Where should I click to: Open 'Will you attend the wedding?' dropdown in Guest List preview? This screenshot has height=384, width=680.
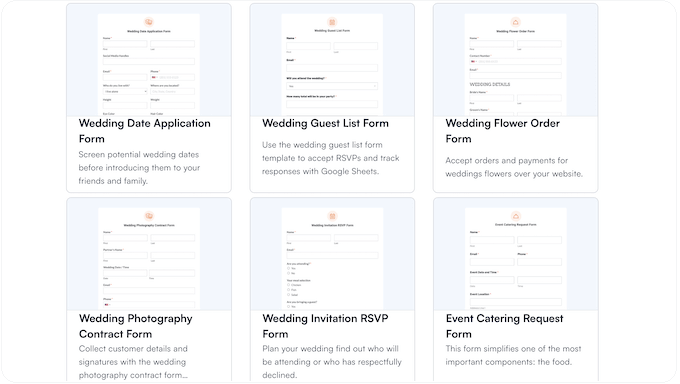coord(332,86)
